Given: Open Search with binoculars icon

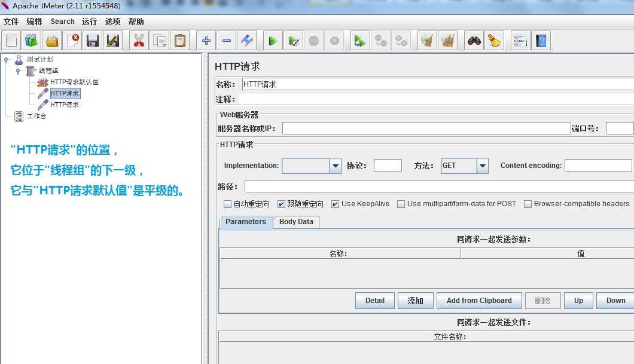Looking at the screenshot, I should tap(474, 41).
